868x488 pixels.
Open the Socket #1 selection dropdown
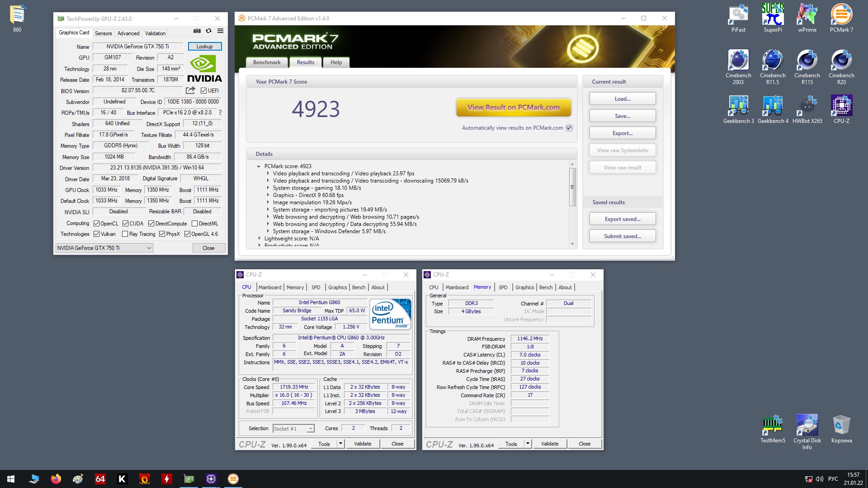[x=293, y=429]
